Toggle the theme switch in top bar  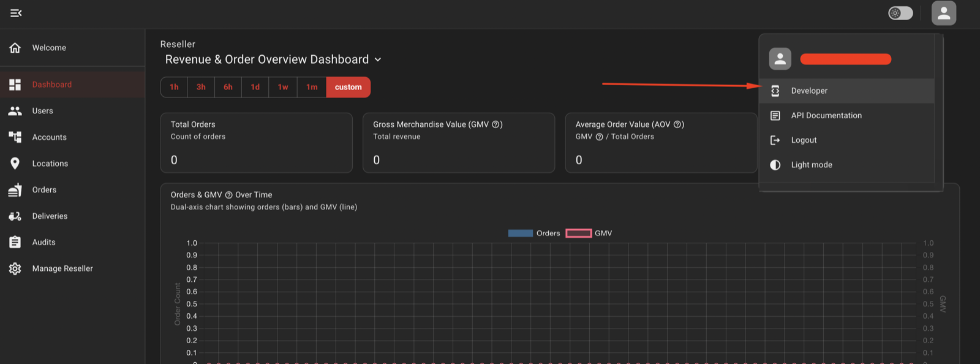click(900, 13)
